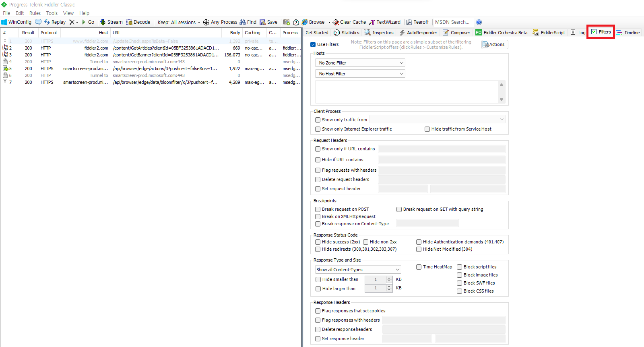
Task: Check Hide traffic from Service Host
Action: (427, 129)
